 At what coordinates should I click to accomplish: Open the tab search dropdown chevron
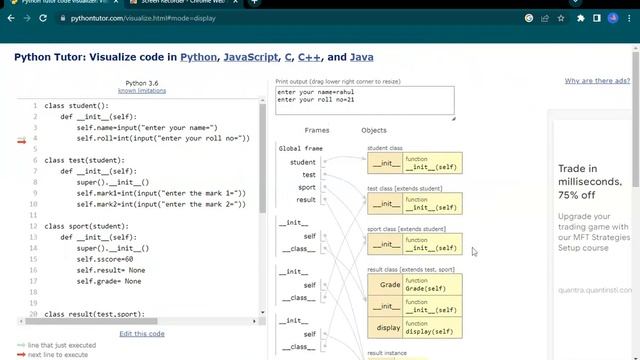[575, 2]
